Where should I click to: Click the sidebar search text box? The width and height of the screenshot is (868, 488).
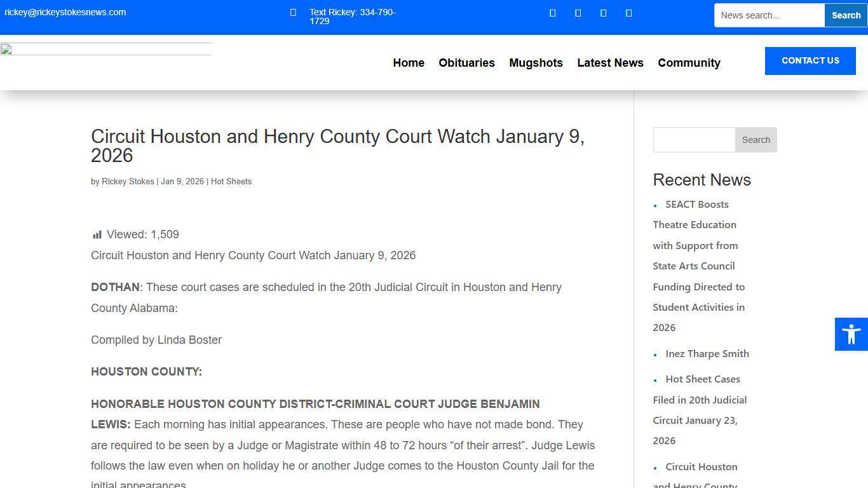pyautogui.click(x=693, y=140)
